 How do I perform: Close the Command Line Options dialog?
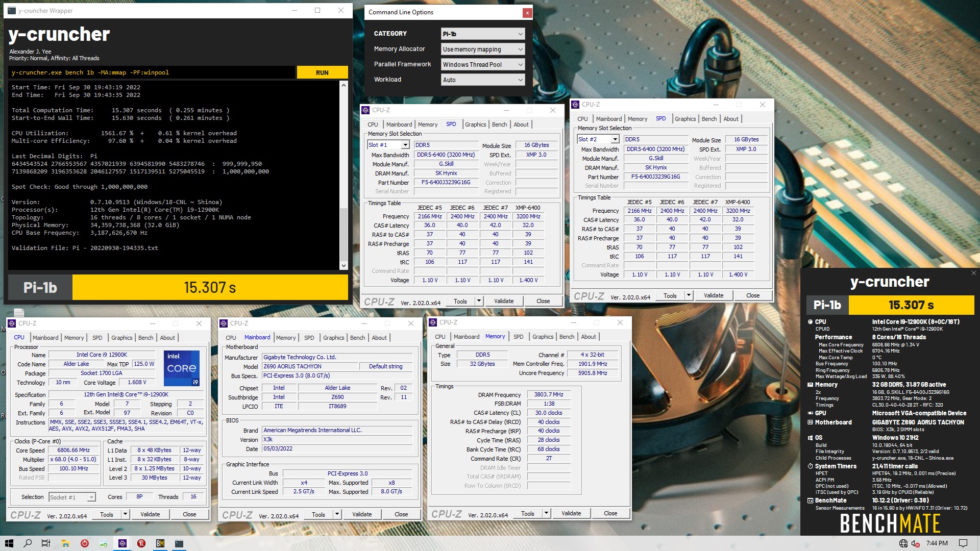click(x=527, y=13)
